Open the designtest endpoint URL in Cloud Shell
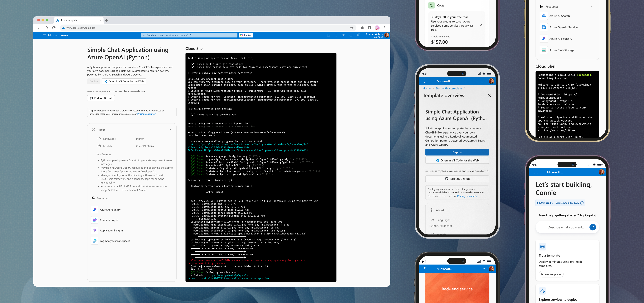The height and width of the screenshot is (303, 644). pos(228,277)
